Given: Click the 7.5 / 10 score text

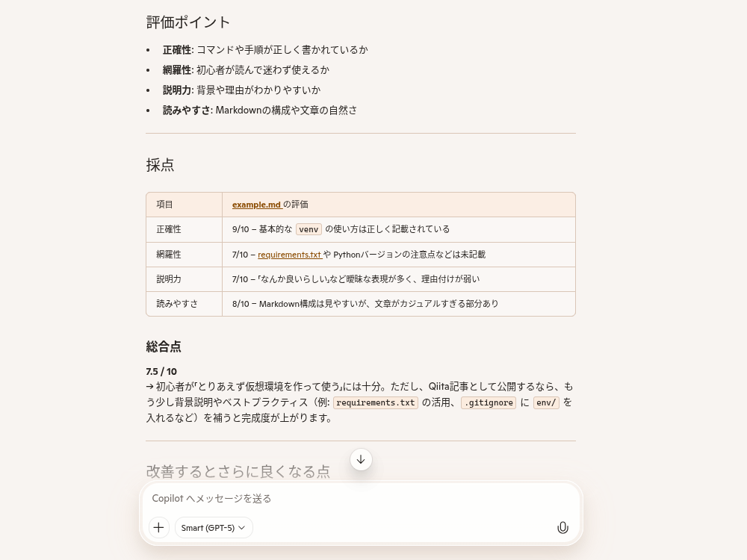Looking at the screenshot, I should coord(161,371).
